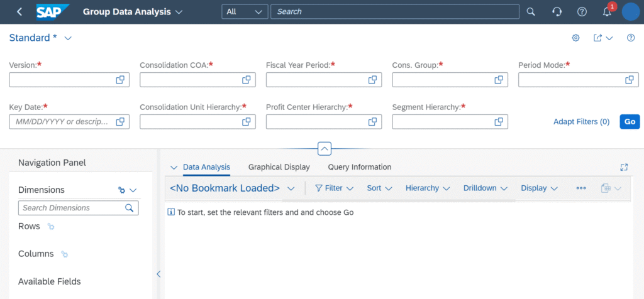Open value help for Profit Center Hierarchy

coord(372,122)
